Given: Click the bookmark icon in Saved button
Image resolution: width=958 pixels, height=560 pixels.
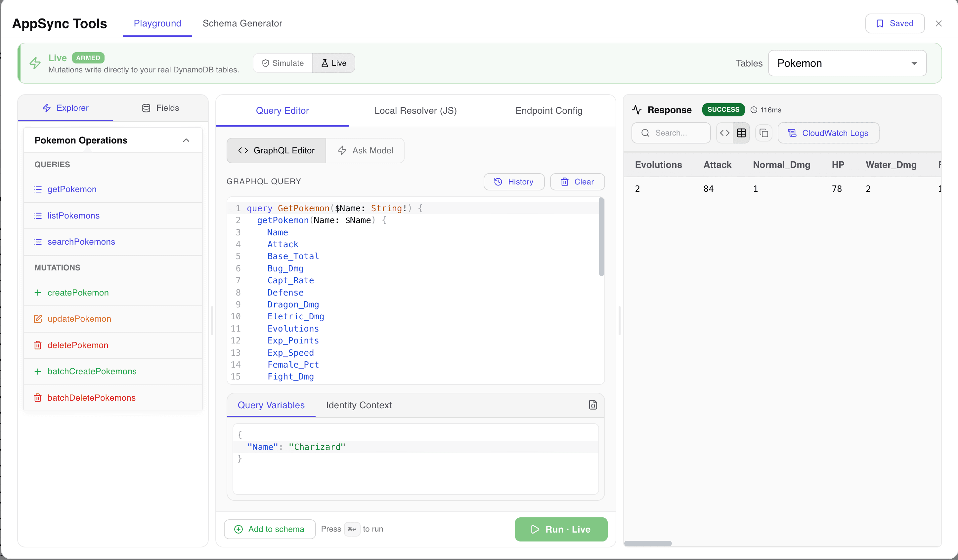Looking at the screenshot, I should click(x=880, y=23).
